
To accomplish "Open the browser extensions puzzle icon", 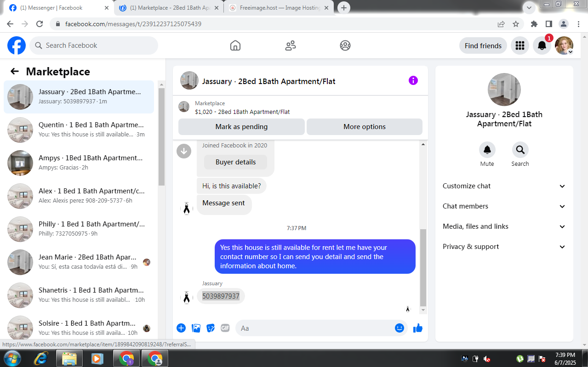I will coord(534,24).
